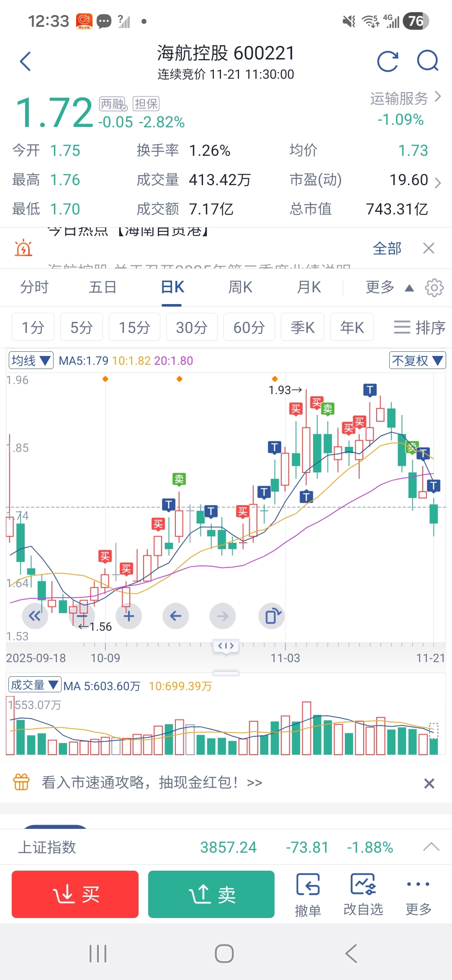Tap the back arrow in header
The image size is (452, 980).
coord(26,62)
